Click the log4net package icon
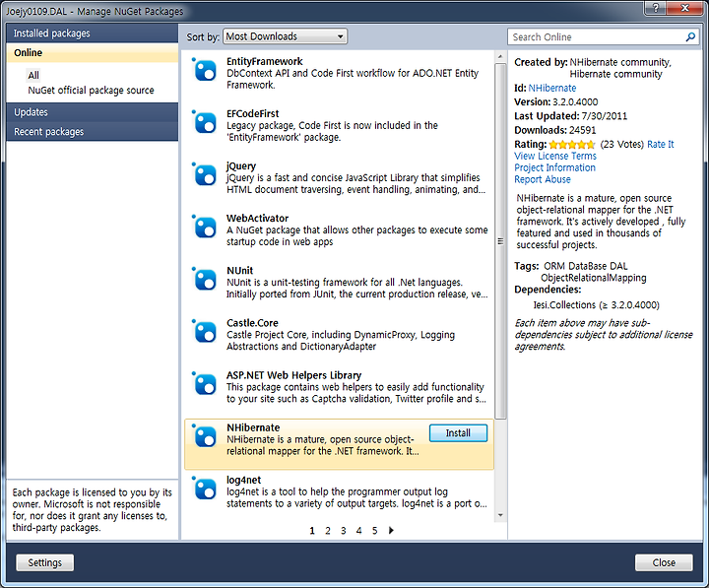This screenshot has width=709, height=588. tap(205, 489)
